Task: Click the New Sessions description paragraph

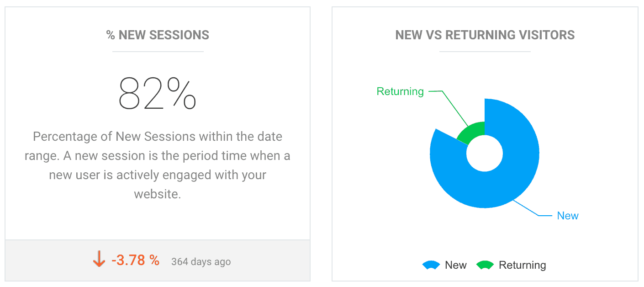Action: [x=158, y=165]
